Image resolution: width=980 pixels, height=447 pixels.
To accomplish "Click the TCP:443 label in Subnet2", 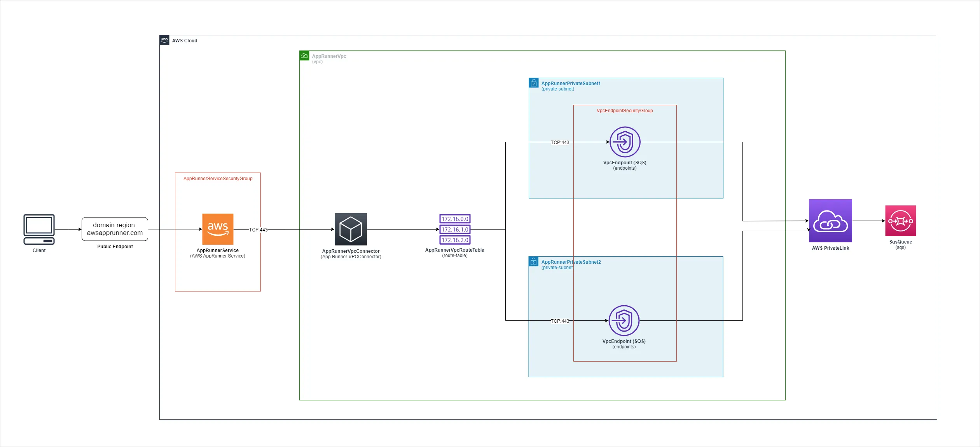I will point(560,321).
